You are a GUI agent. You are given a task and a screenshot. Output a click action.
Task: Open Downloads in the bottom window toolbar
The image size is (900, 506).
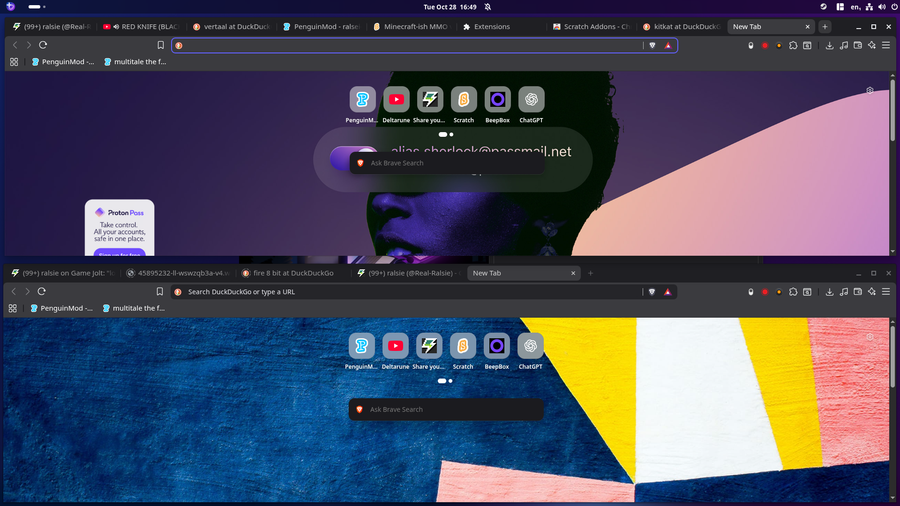(x=829, y=292)
